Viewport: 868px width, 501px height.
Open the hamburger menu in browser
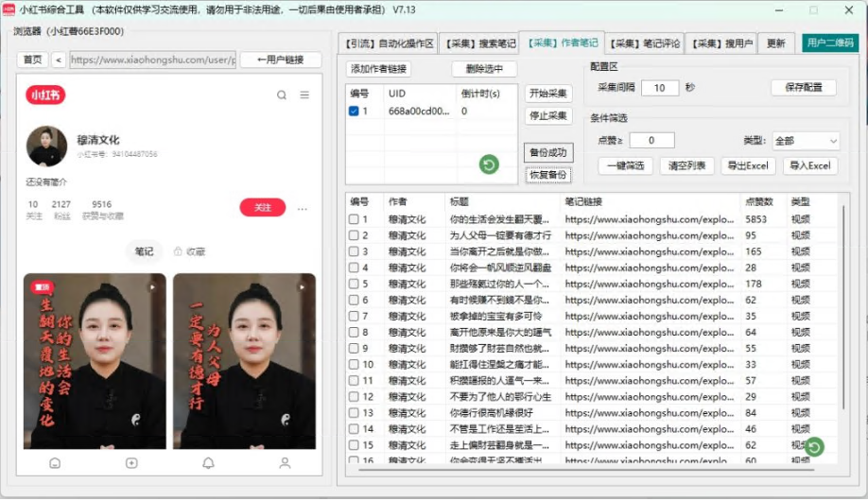coord(304,95)
